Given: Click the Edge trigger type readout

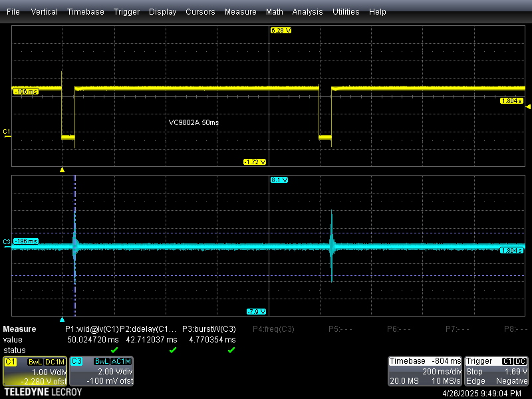Looking at the screenshot, I should point(475,381).
